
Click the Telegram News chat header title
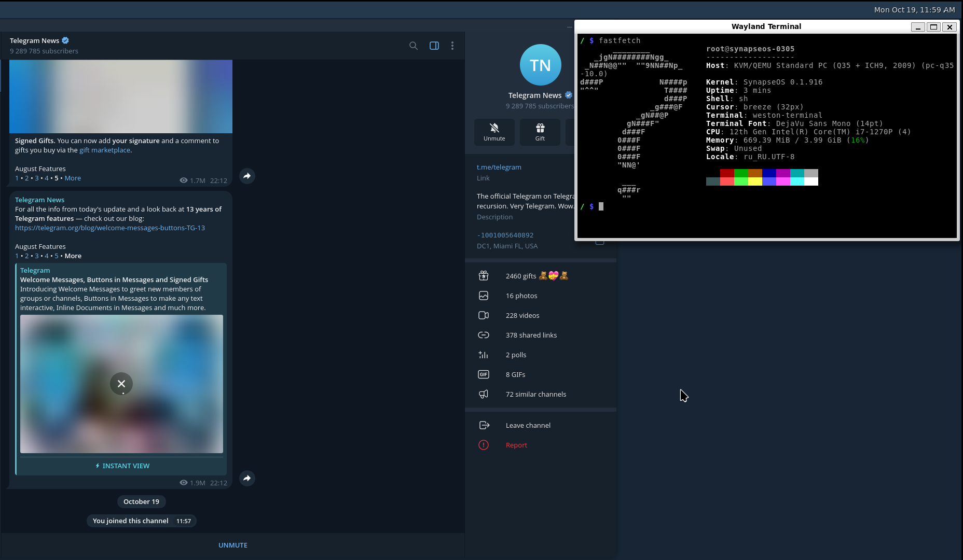pyautogui.click(x=34, y=40)
